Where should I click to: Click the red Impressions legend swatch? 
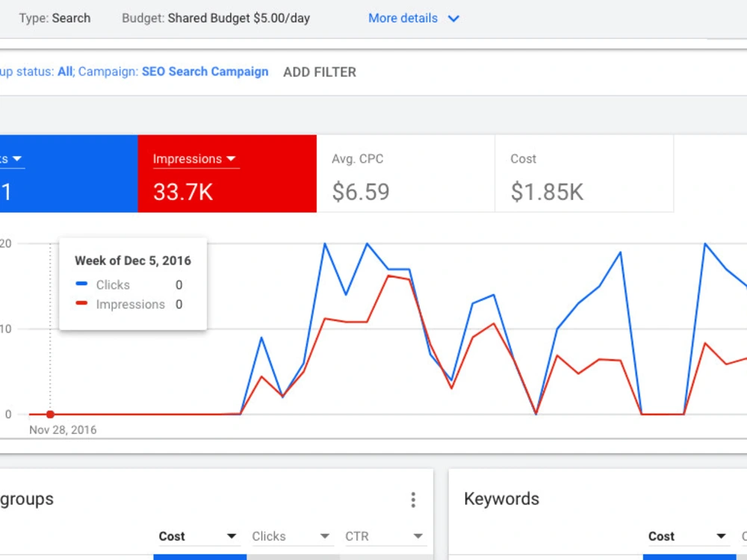click(81, 303)
